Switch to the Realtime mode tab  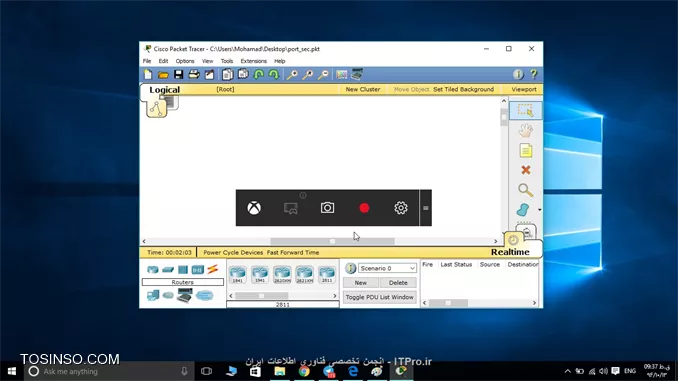click(510, 252)
